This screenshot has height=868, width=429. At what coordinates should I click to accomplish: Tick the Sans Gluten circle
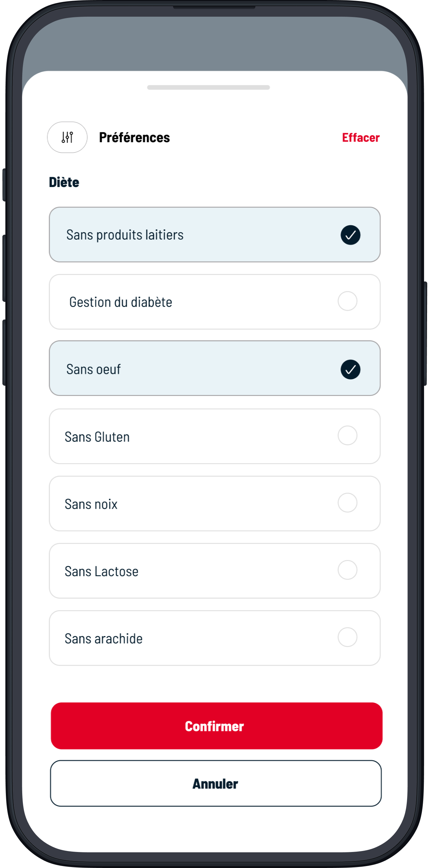point(348,435)
